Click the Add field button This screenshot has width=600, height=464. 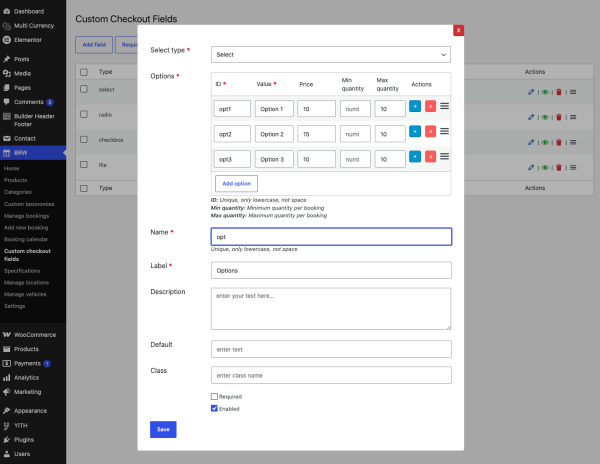(x=94, y=45)
